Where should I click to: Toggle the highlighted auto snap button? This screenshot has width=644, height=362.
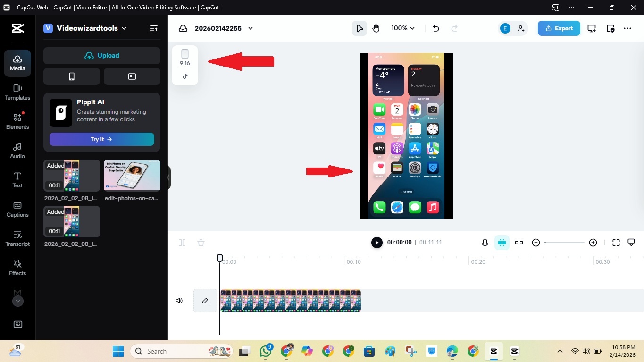[x=502, y=243]
